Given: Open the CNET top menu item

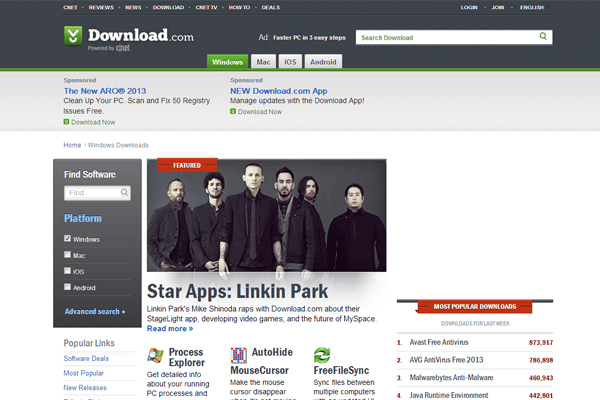Looking at the screenshot, I should pos(70,7).
